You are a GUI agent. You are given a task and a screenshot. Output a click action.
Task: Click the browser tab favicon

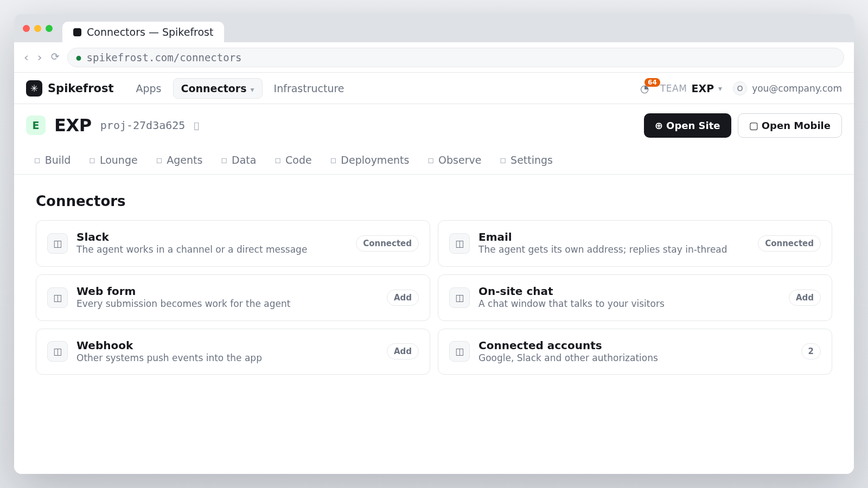[x=77, y=32]
